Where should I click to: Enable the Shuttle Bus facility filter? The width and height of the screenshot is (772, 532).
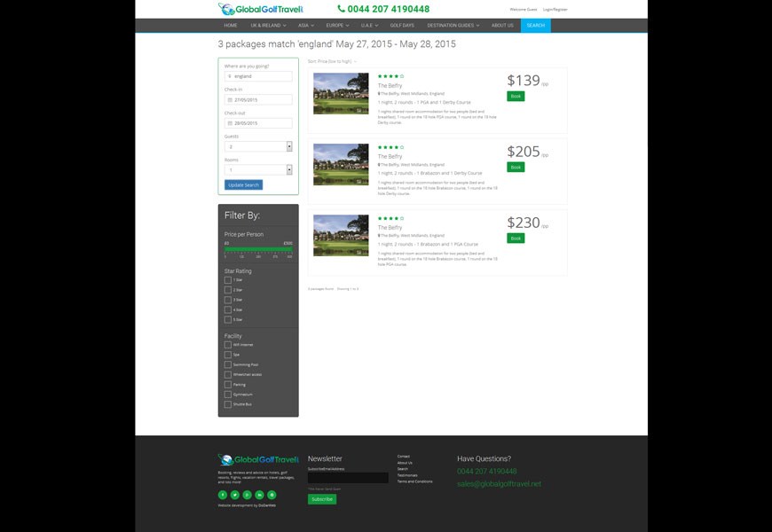tap(227, 404)
